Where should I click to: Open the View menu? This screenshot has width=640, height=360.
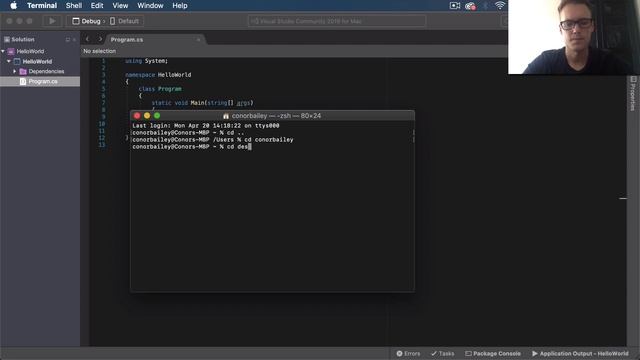click(120, 6)
